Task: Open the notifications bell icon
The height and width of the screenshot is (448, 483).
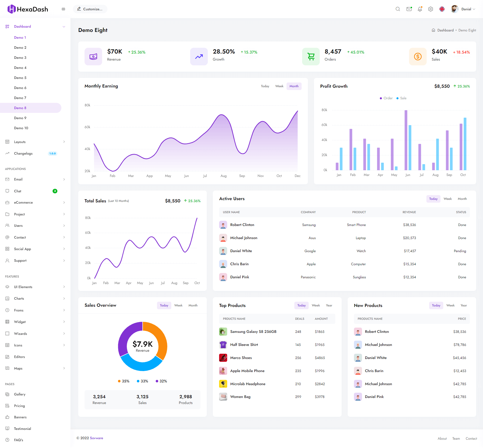Action: pos(420,9)
